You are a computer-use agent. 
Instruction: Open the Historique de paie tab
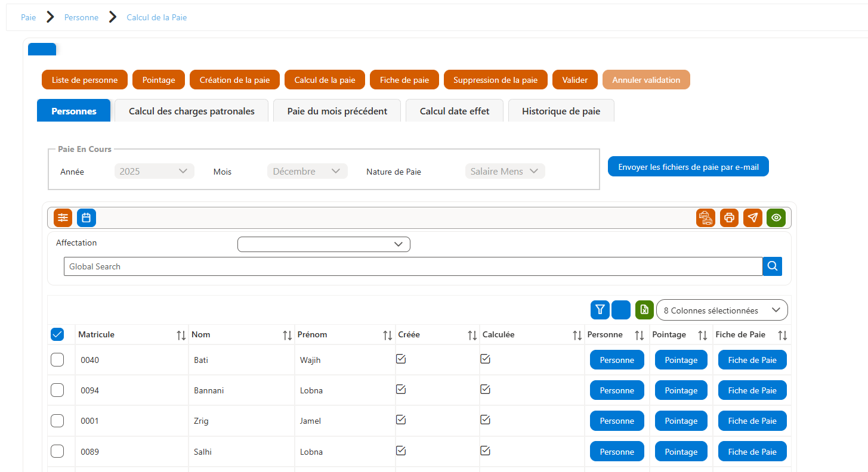click(561, 111)
